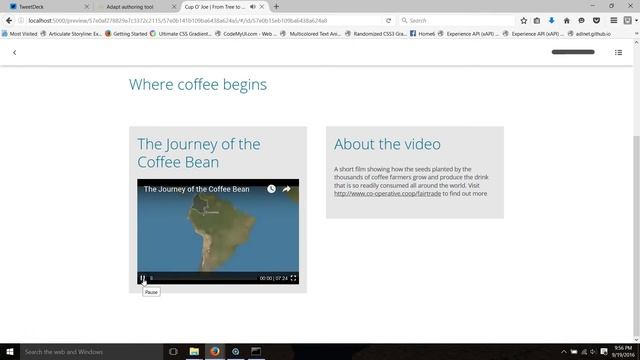Select the Cup O' Joe tab

click(215, 7)
